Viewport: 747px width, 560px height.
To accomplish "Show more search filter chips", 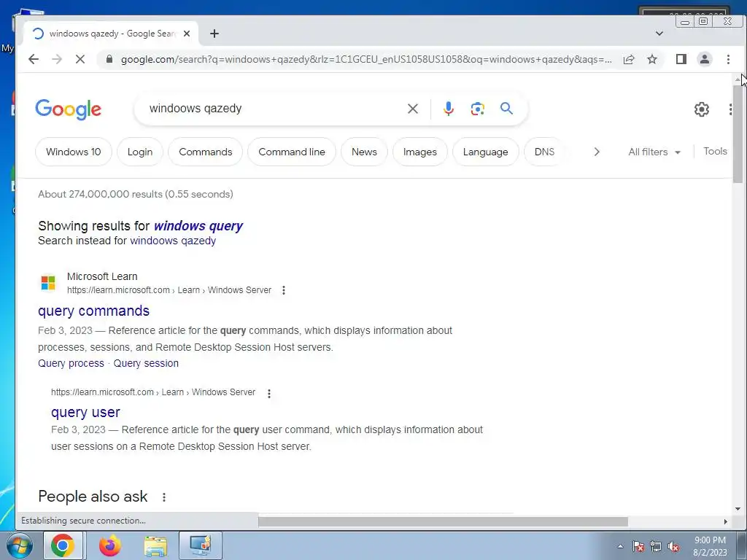I will tap(597, 152).
